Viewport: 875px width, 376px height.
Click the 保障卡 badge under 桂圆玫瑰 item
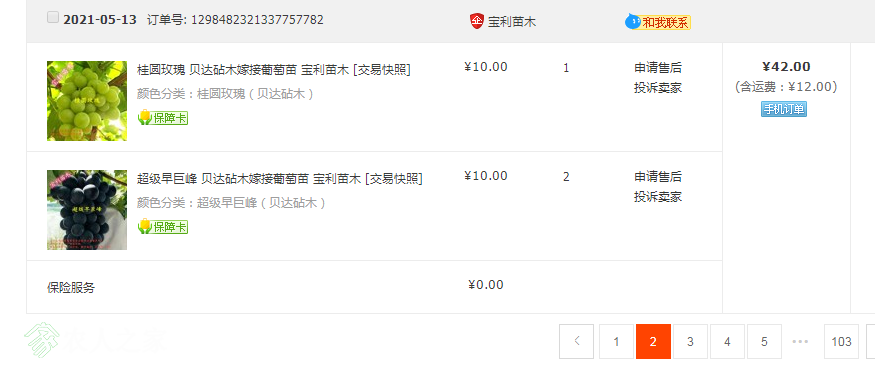tap(163, 118)
